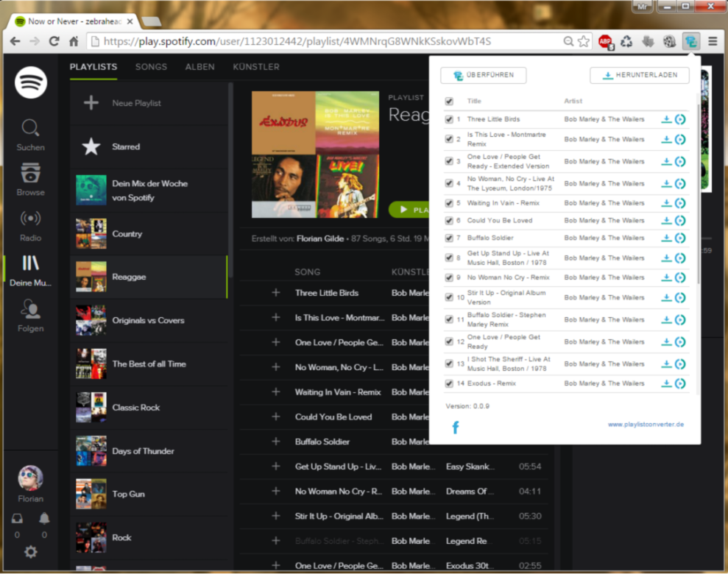
Task: Open Suchen search in the sidebar
Action: 31,135
